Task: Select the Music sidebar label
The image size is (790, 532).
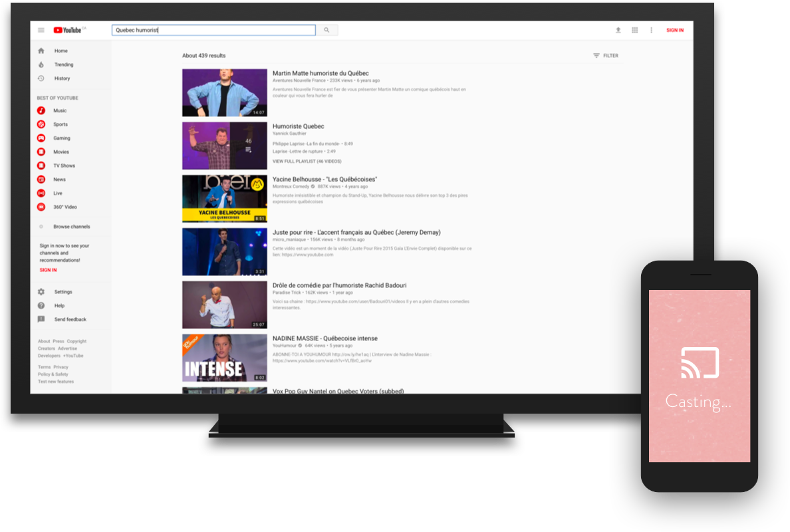Action: tap(60, 110)
